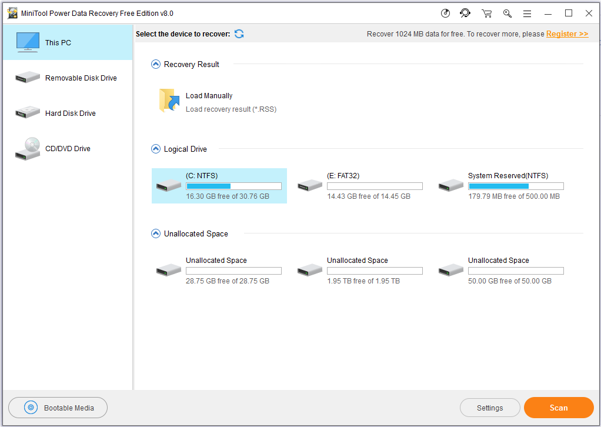Collapse the Recovery Result section
Viewport: 603px width, 428px height.
click(156, 64)
